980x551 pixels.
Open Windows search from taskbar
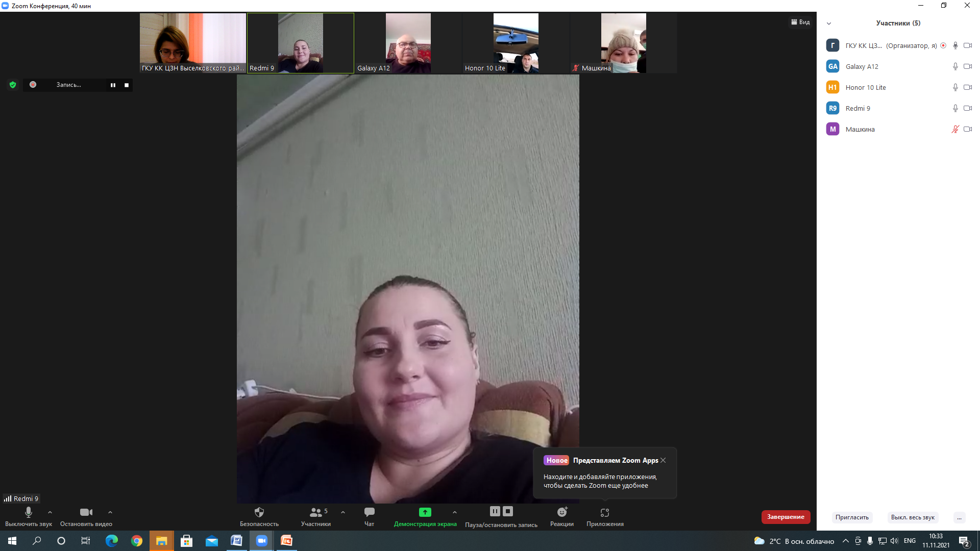click(37, 541)
